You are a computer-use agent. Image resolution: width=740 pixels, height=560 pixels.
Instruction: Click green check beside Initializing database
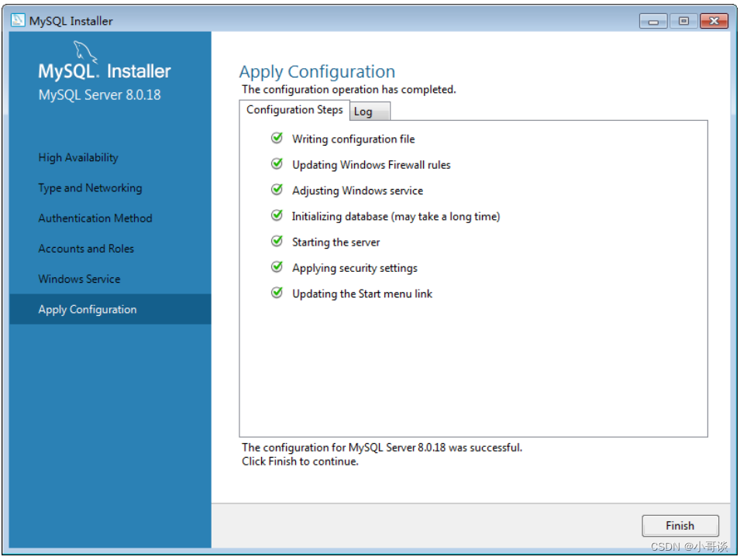click(x=277, y=215)
